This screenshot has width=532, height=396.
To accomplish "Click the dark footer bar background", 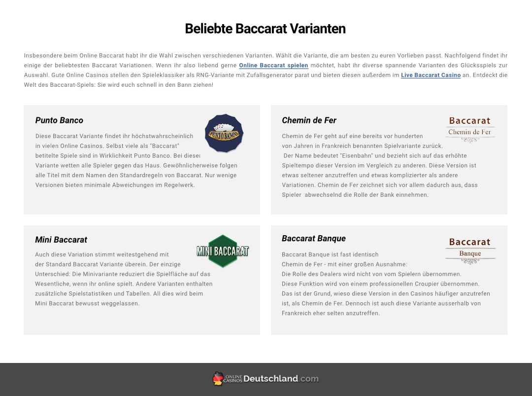I will [x=99, y=380].
